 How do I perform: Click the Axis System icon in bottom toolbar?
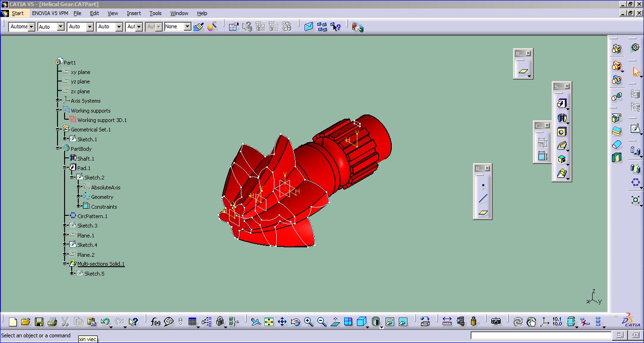coord(545,322)
